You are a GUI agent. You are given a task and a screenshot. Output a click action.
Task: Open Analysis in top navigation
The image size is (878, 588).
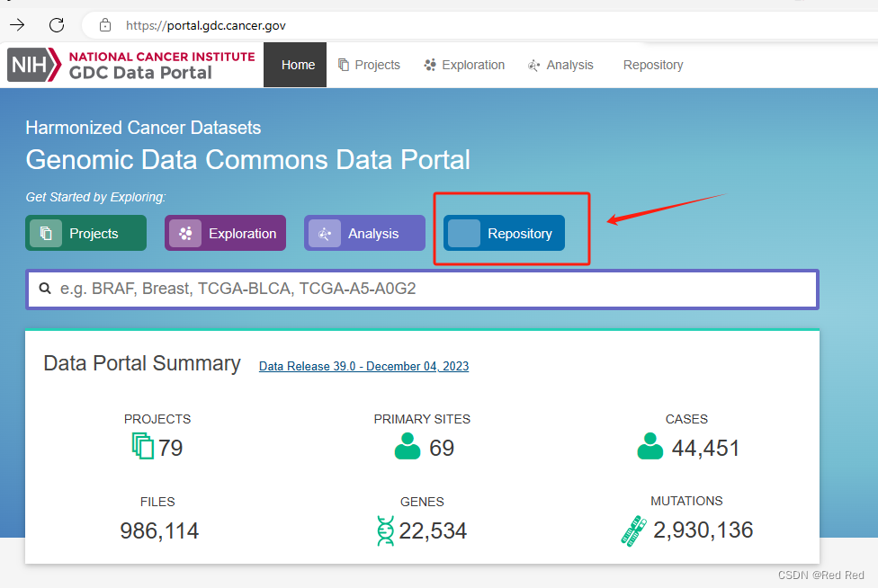tap(560, 65)
